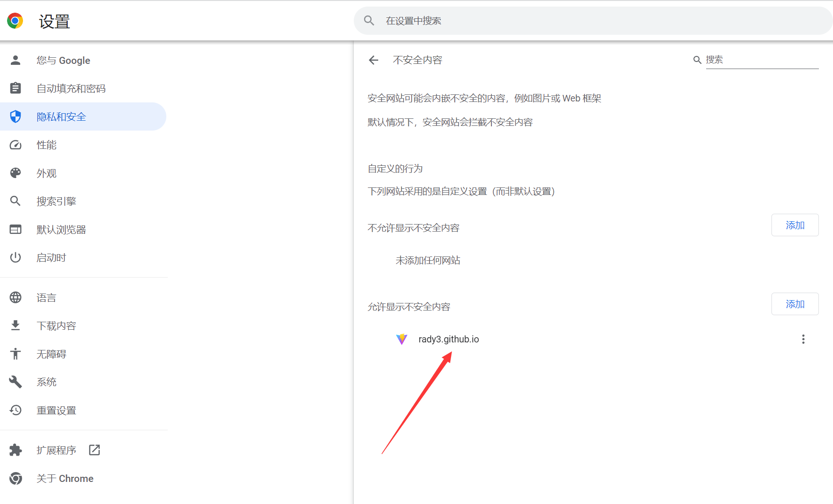Click the clipboard icon for 自动填充和密码
Image resolution: width=833 pixels, height=504 pixels.
(16, 88)
